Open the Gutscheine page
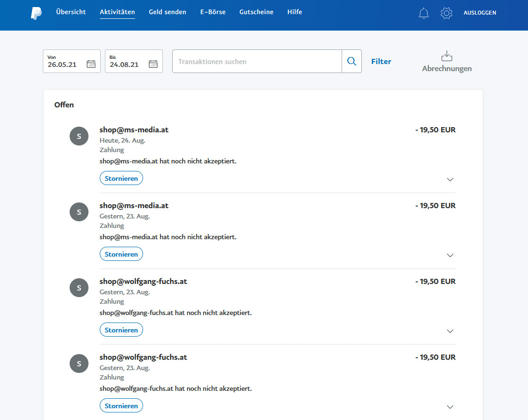 pos(256,12)
